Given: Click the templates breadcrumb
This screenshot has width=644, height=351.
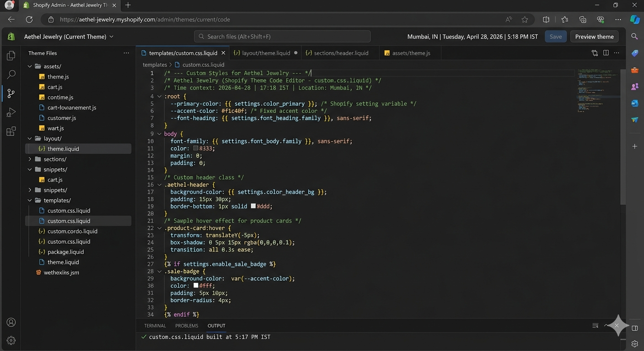Looking at the screenshot, I should point(155,65).
